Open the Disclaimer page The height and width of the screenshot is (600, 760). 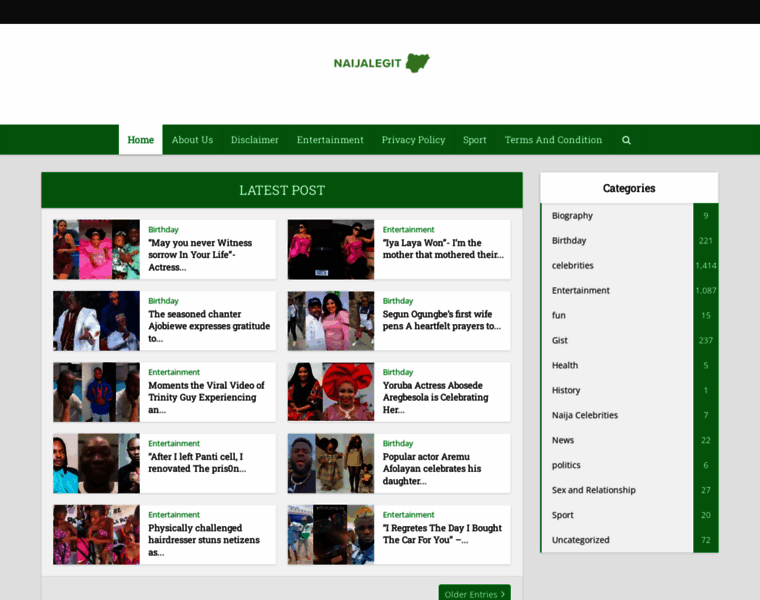point(255,140)
